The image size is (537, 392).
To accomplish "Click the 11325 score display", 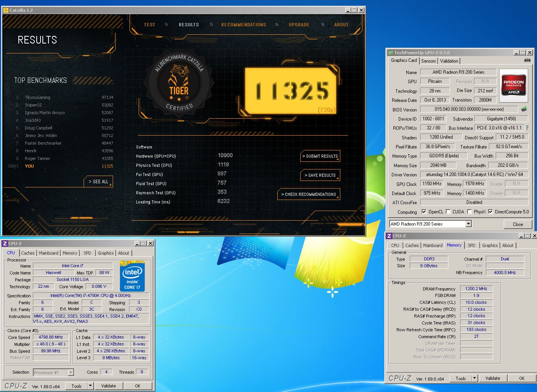I will [x=291, y=92].
